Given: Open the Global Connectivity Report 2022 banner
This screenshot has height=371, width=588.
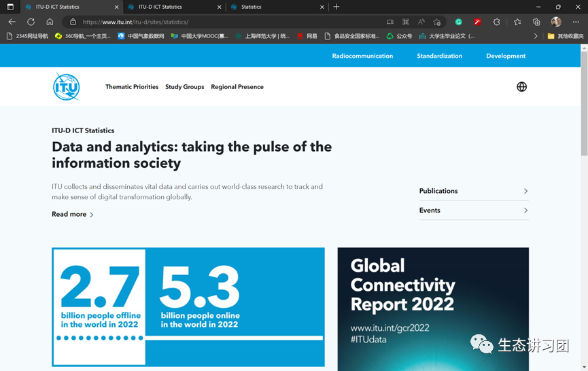Looking at the screenshot, I should point(433,309).
